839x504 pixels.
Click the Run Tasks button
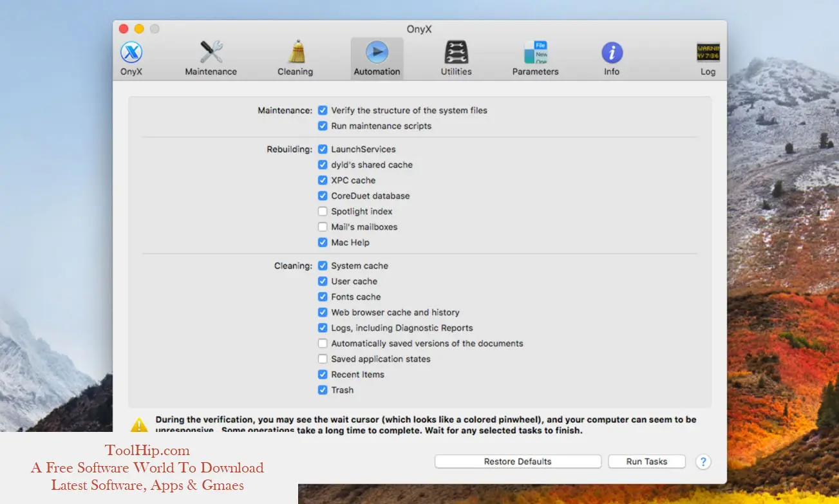coord(646,462)
